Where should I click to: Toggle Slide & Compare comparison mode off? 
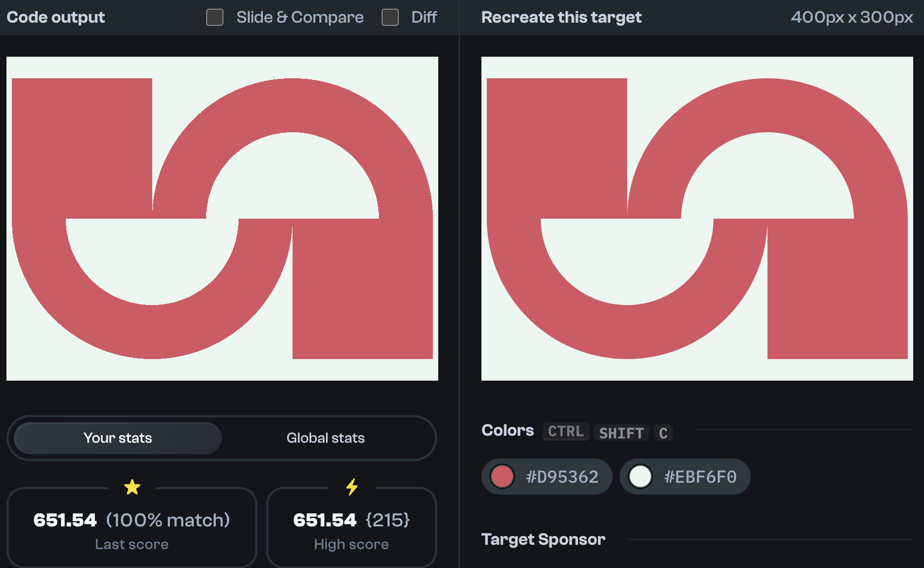(214, 17)
